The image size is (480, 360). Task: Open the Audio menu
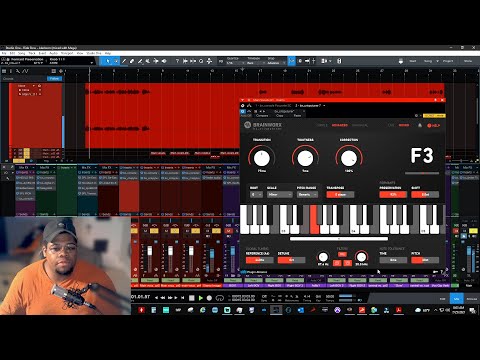(53, 53)
